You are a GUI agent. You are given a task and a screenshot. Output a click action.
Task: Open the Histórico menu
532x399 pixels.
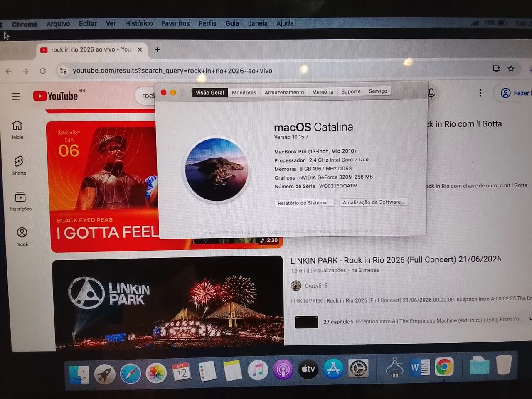pyautogui.click(x=139, y=23)
